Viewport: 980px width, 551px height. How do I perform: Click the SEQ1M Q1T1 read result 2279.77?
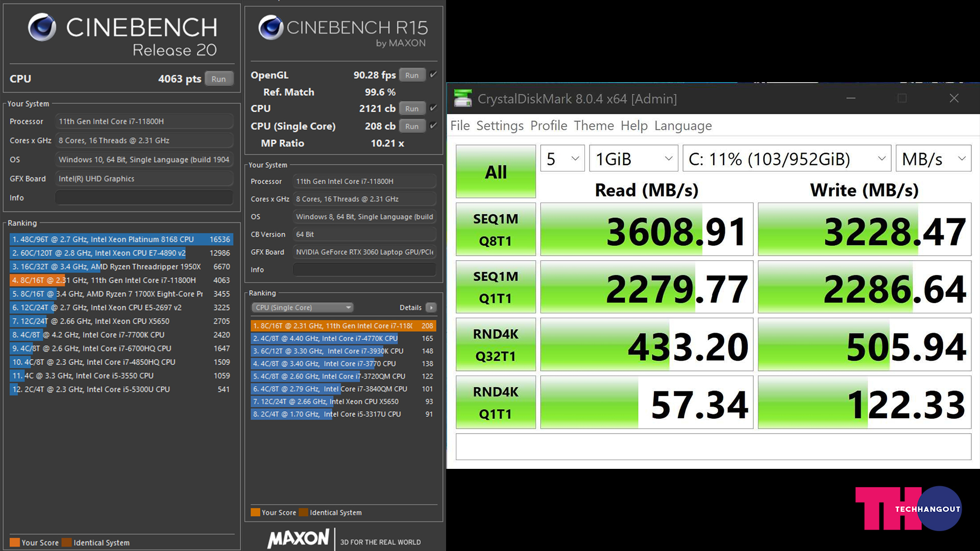coord(647,287)
